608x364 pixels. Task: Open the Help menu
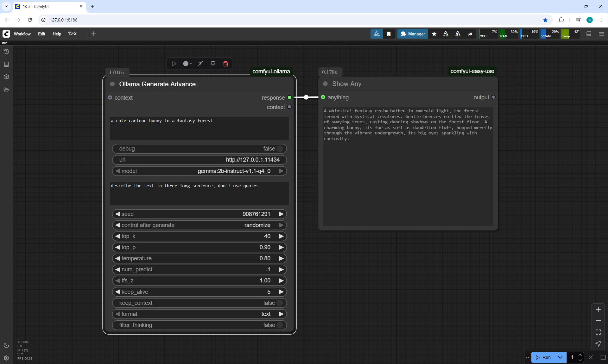(x=57, y=34)
